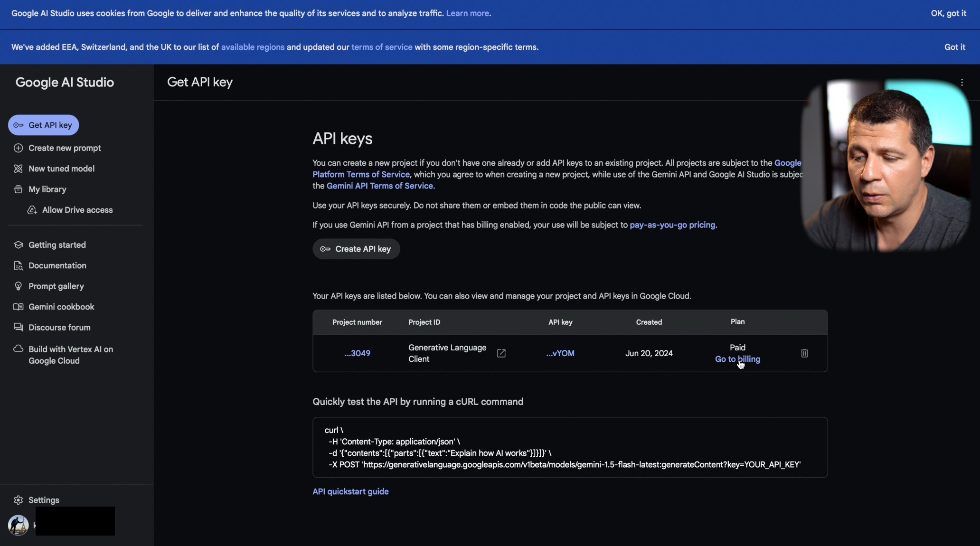The height and width of the screenshot is (546, 980).
Task: Click the user profile avatar
Action: 19,525
